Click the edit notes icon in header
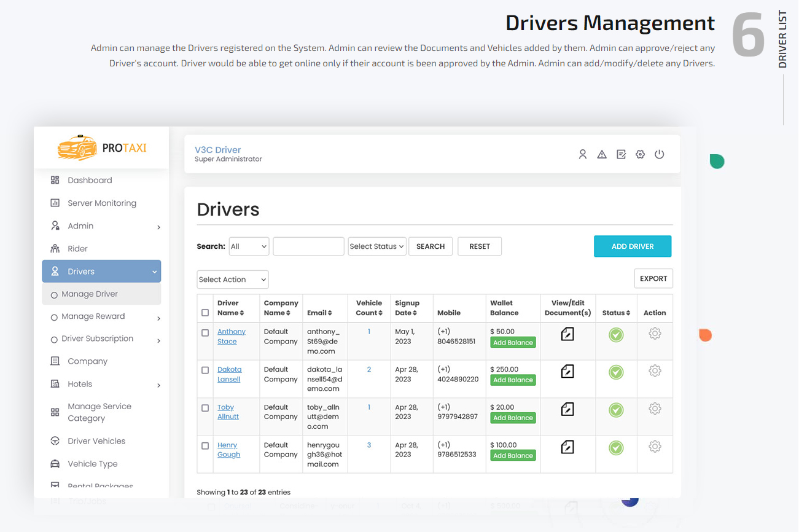This screenshot has height=532, width=799. tap(621, 154)
